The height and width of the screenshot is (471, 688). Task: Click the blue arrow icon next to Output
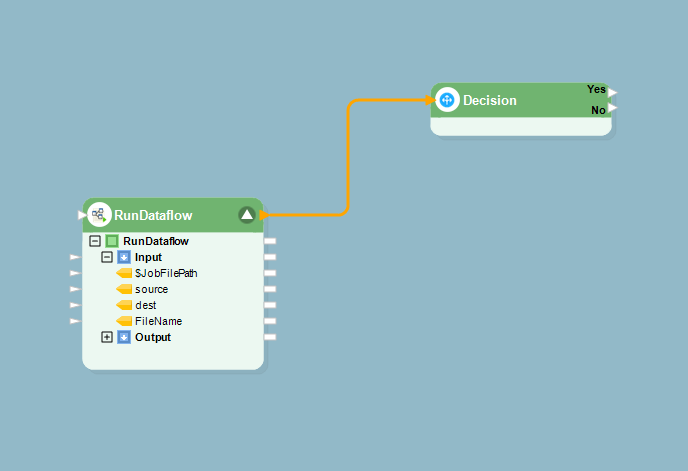tap(124, 337)
